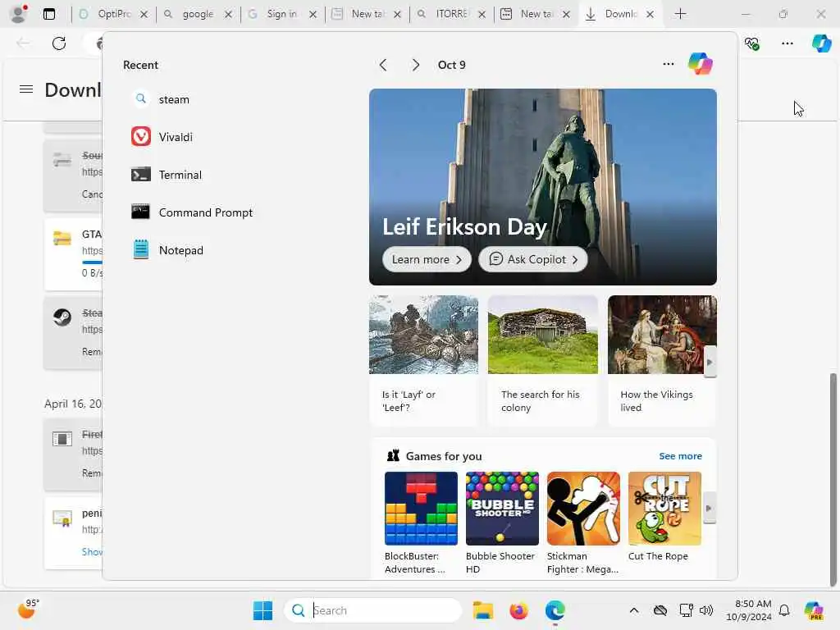Click Ask Copilot button
Screen dimensions: 840x630
tap(533, 259)
